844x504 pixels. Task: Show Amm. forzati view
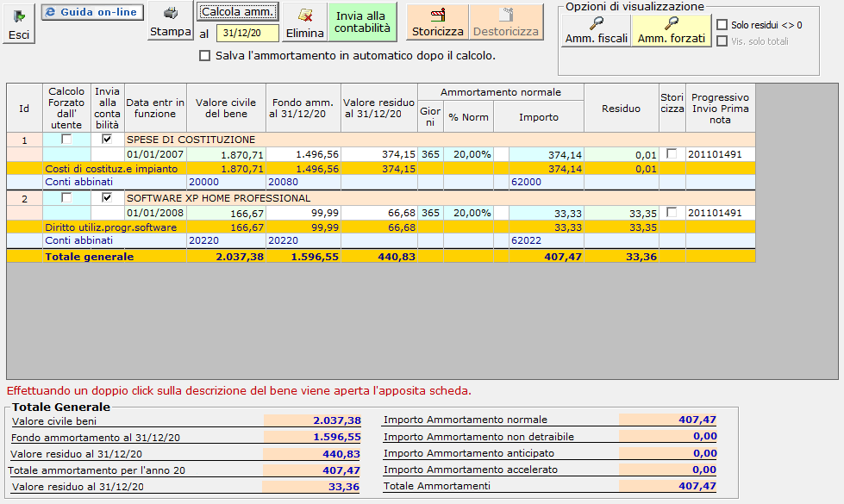tap(672, 30)
